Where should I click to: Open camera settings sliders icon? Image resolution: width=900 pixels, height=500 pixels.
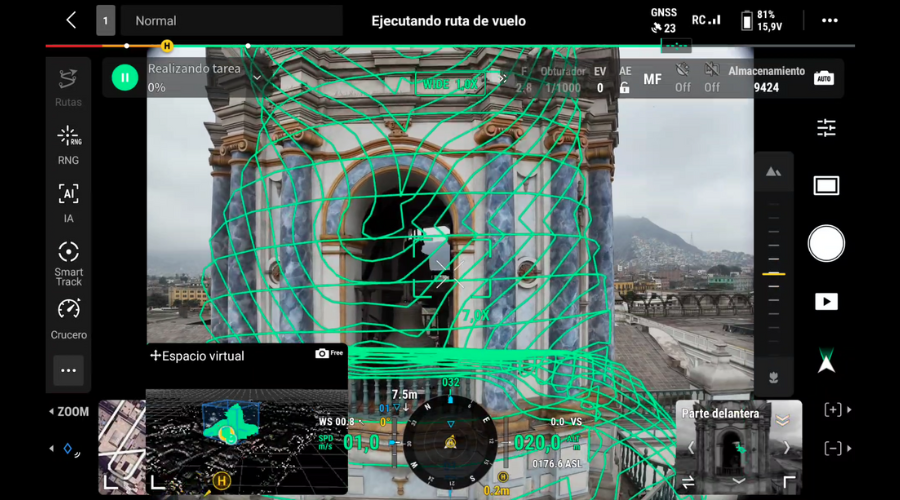[x=826, y=128]
